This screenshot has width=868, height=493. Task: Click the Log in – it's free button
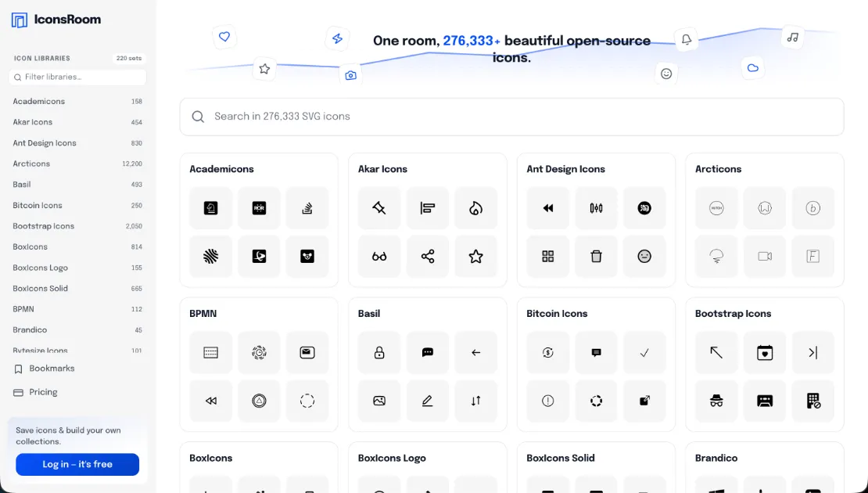(x=77, y=464)
